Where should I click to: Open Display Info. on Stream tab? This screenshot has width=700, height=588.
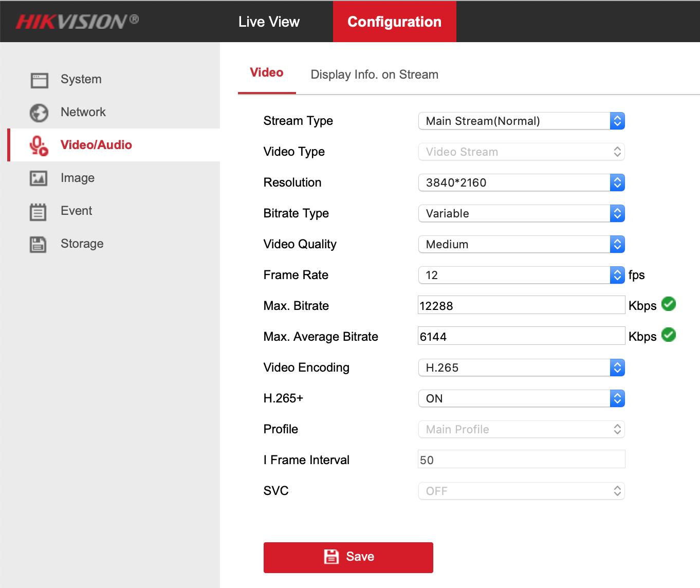374,75
